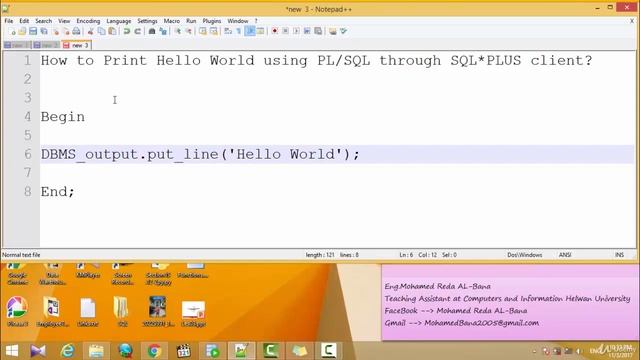Click the Playback macro icon
Image resolution: width=640 pixels, height=360 pixels.
click(x=296, y=31)
